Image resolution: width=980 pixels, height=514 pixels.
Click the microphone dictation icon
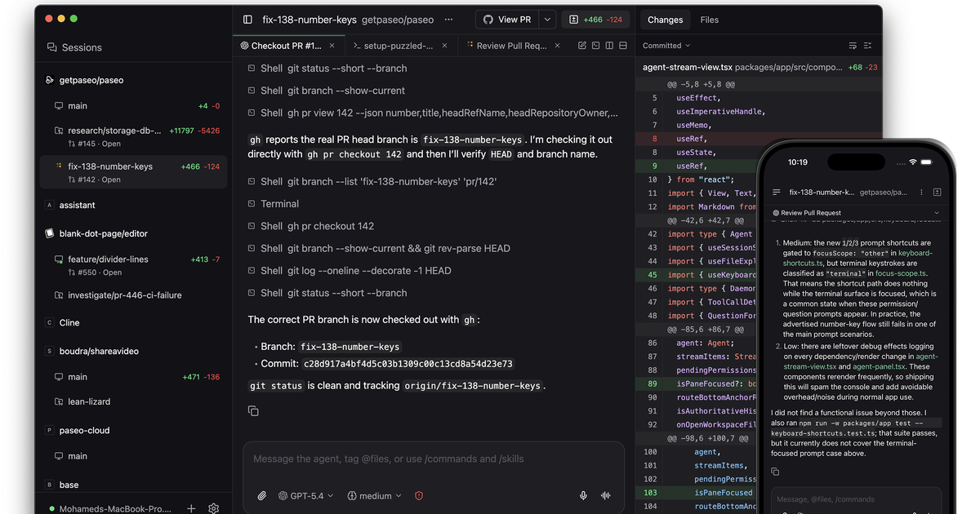pos(583,495)
